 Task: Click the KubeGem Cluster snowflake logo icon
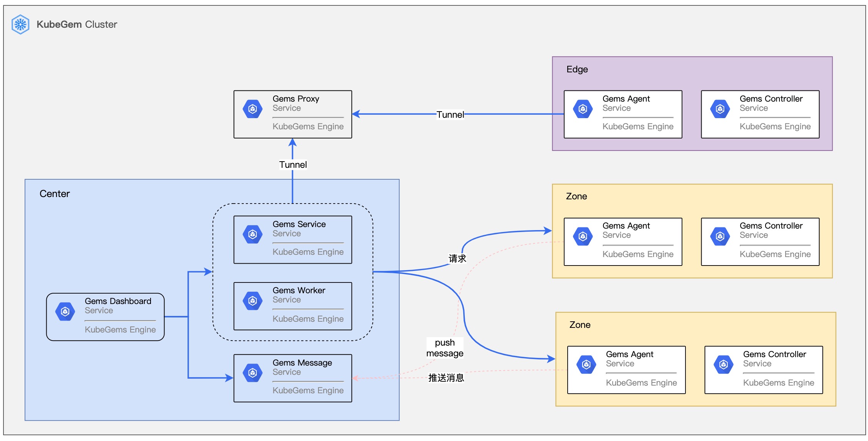tap(20, 25)
